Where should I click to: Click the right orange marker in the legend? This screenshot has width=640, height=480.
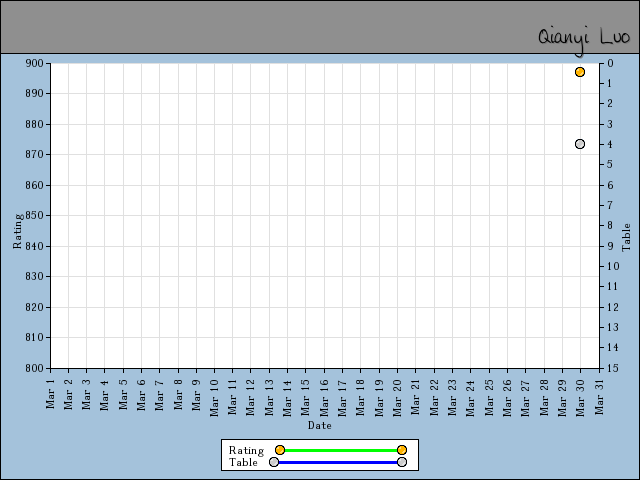click(x=402, y=450)
